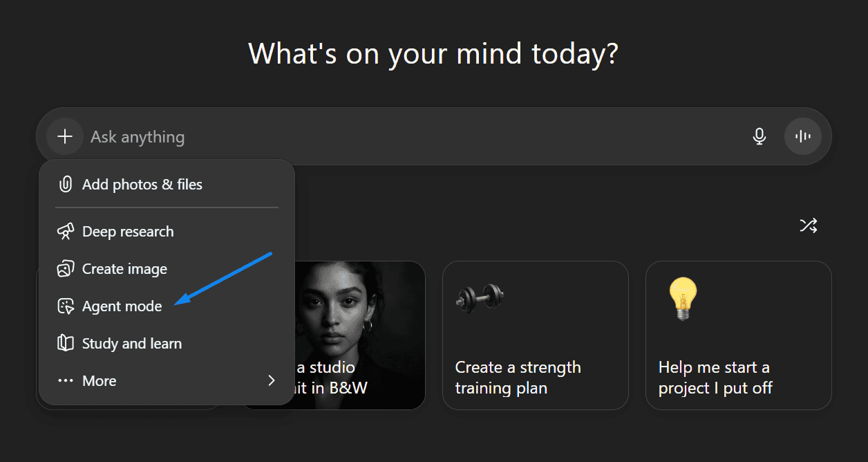This screenshot has width=868, height=462.
Task: Open the strength training plan card
Action: 535,335
